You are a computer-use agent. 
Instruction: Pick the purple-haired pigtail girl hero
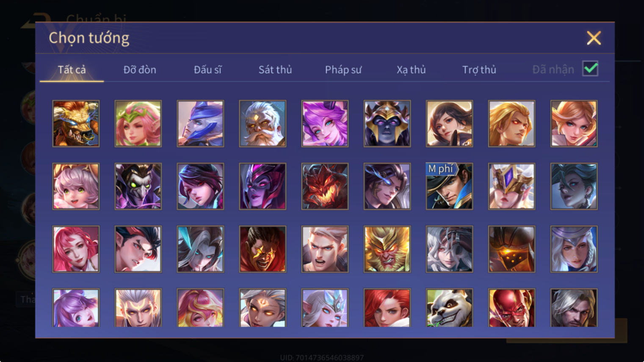pos(76,308)
